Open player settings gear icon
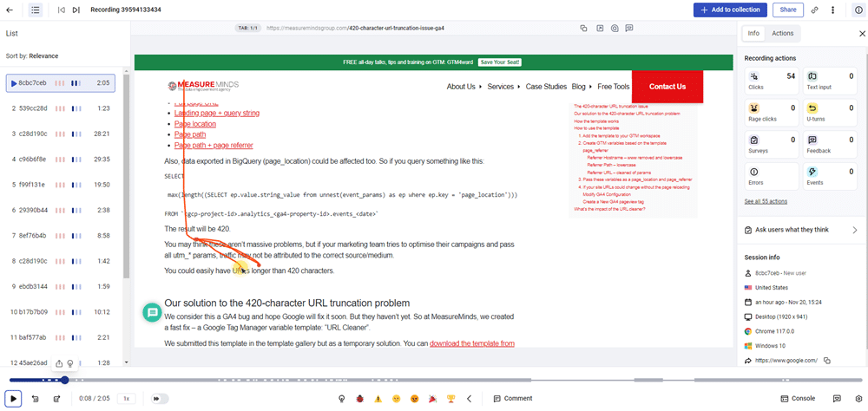This screenshot has width=868, height=411. (x=836, y=399)
